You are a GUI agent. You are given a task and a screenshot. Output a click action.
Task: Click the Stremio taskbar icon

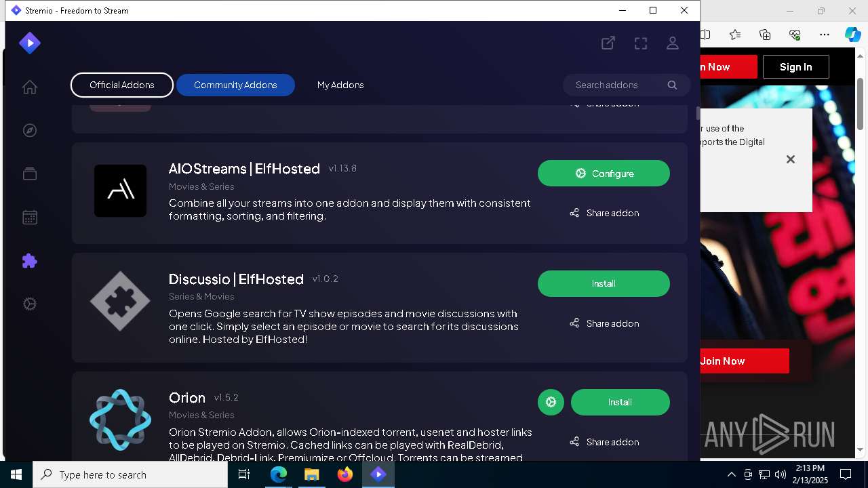tap(378, 474)
